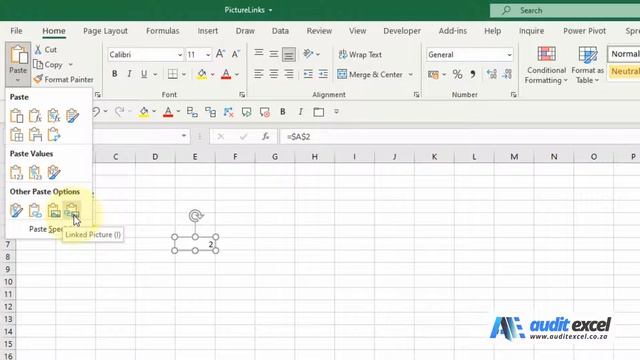Click the Copy button
Viewport: 640px width, 360px height.
48,64
